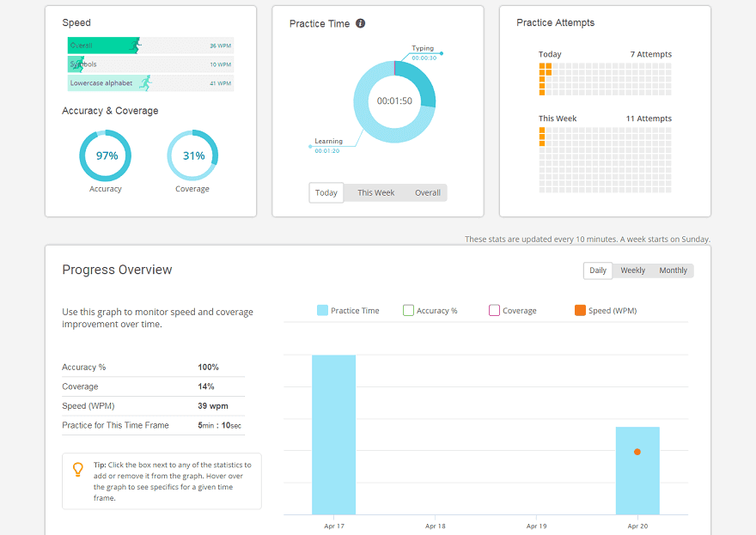The image size is (756, 535).
Task: Click the runner icon on Overall speed bar
Action: [134, 46]
